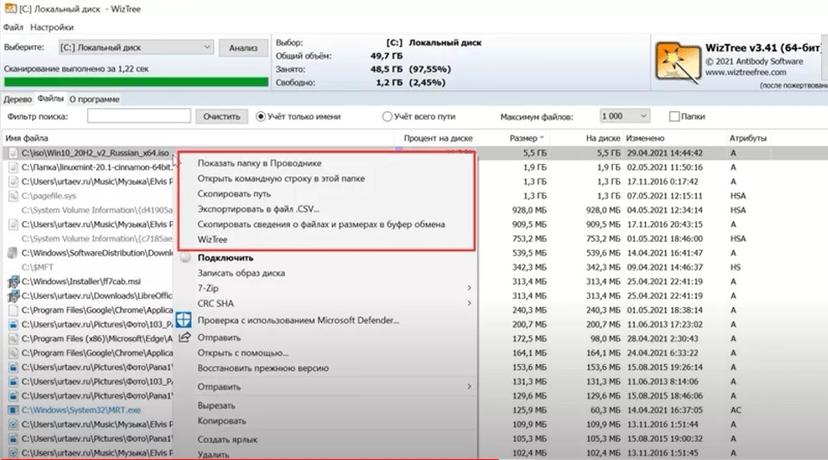The height and width of the screenshot is (460, 828).
Task: Select the 'Учёт только имени' radio button
Action: point(260,117)
